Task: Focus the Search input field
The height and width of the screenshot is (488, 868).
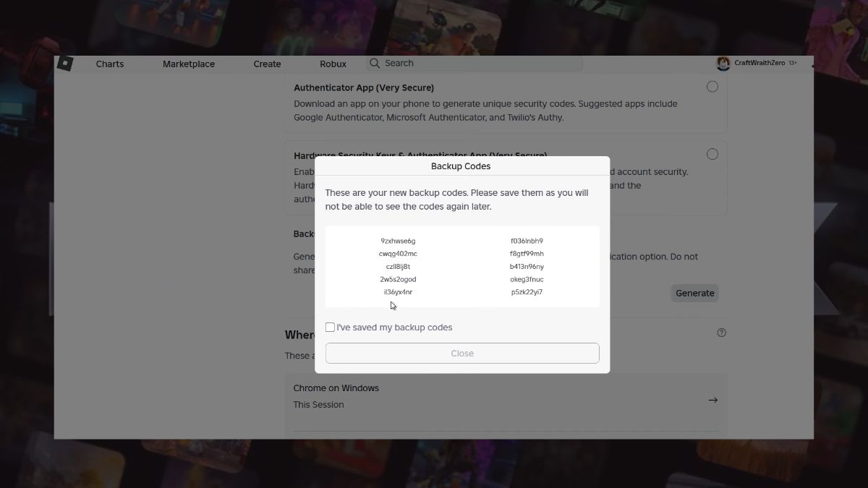Action: (474, 64)
